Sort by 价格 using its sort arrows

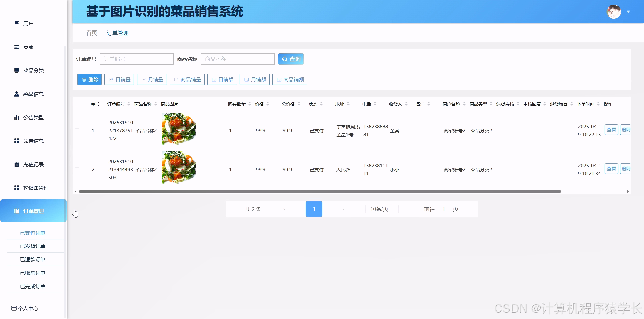267,104
